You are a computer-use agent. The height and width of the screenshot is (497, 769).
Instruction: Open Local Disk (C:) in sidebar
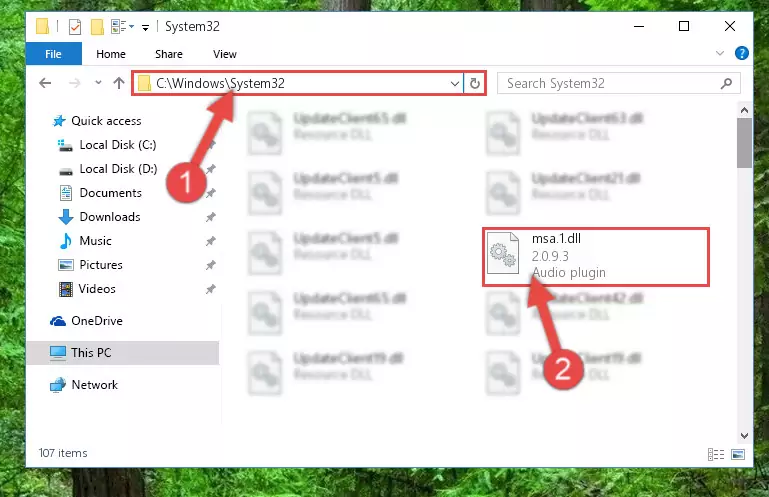point(118,145)
